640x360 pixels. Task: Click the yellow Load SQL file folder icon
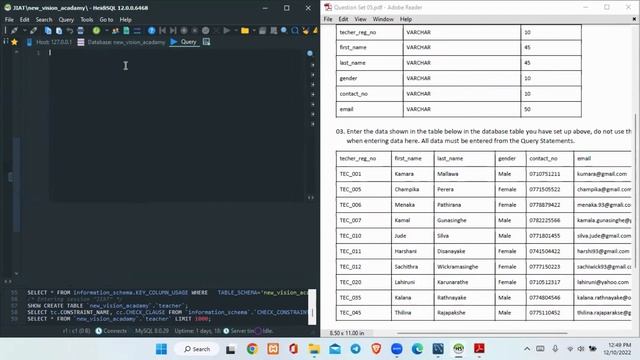click(245, 31)
